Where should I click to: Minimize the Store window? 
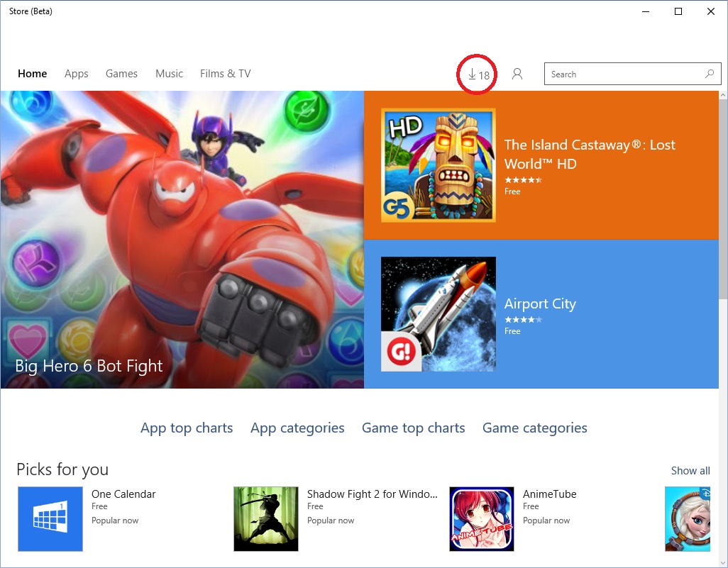(646, 11)
